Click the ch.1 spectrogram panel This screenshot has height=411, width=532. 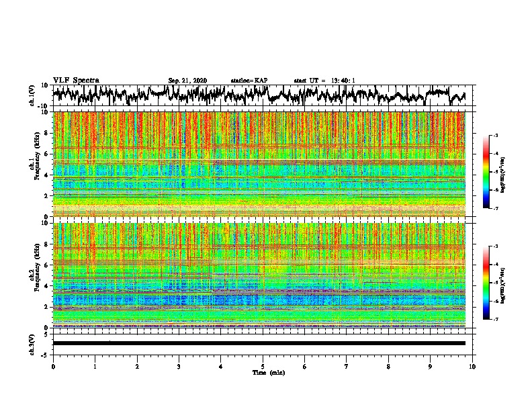(259, 164)
